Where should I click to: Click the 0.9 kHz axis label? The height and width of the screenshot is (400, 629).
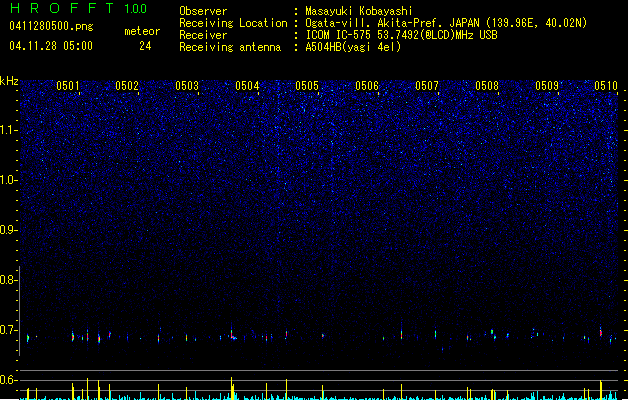9,230
